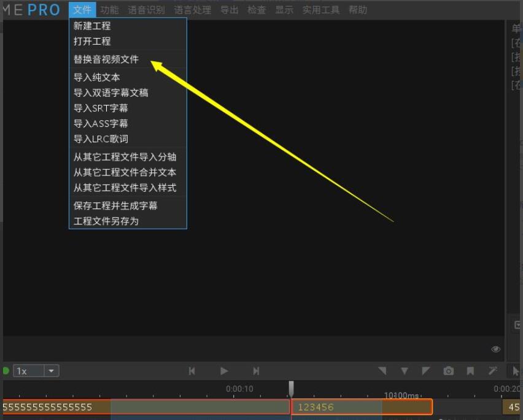Open the 实用工具 menu
523x420 pixels.
coord(321,10)
